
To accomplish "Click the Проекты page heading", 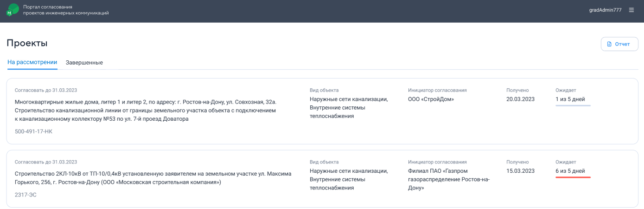I will (27, 43).
